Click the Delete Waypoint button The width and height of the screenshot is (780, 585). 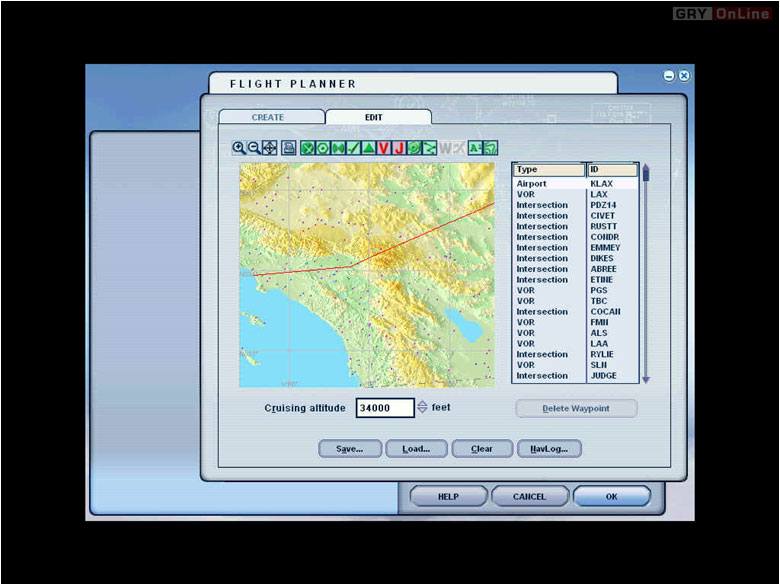click(x=576, y=408)
